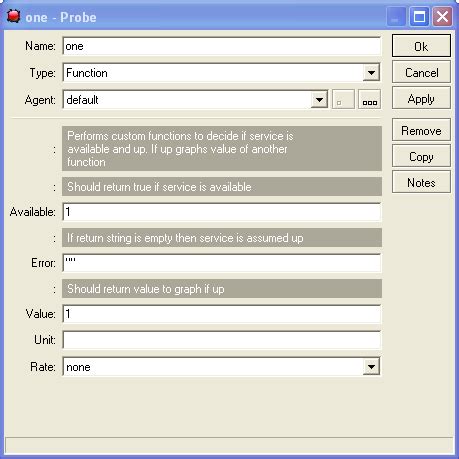459x459 pixels.
Task: Focus the Name input field
Action: tap(221, 46)
